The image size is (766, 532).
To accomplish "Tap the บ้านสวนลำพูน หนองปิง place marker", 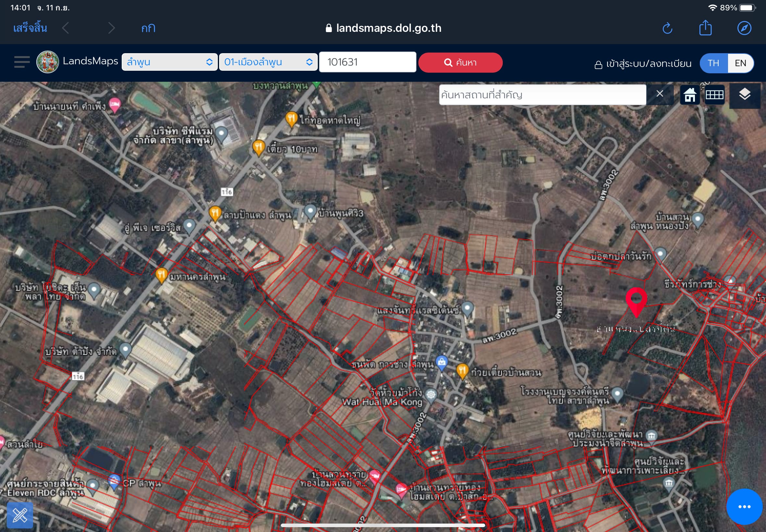I will 698,220.
